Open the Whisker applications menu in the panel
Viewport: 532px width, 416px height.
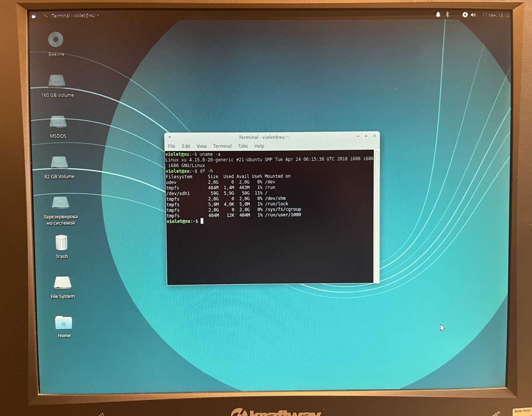click(x=34, y=16)
